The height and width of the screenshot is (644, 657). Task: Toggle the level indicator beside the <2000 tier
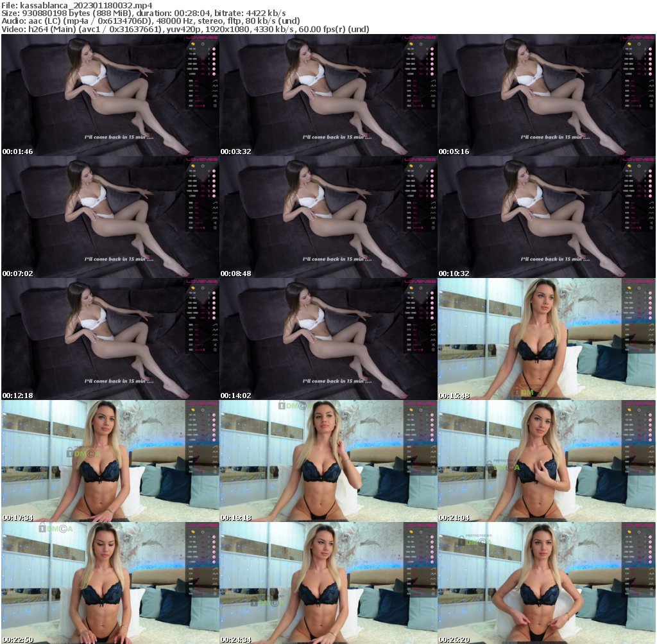point(209,73)
